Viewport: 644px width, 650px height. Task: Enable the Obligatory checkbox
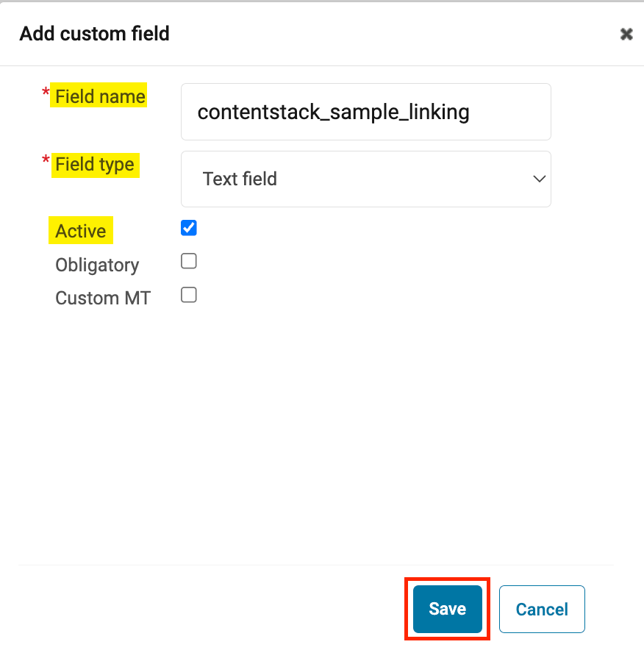(188, 261)
